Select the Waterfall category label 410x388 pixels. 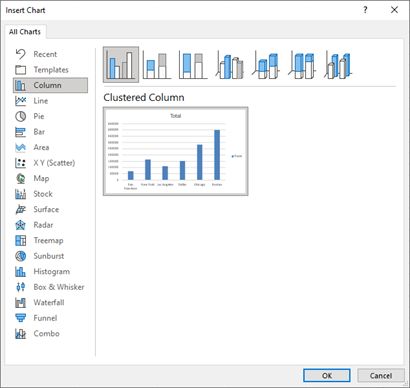click(x=49, y=302)
